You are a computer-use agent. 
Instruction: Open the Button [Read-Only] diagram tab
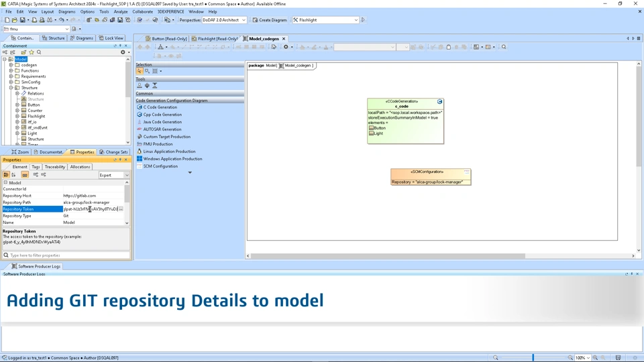click(x=166, y=39)
